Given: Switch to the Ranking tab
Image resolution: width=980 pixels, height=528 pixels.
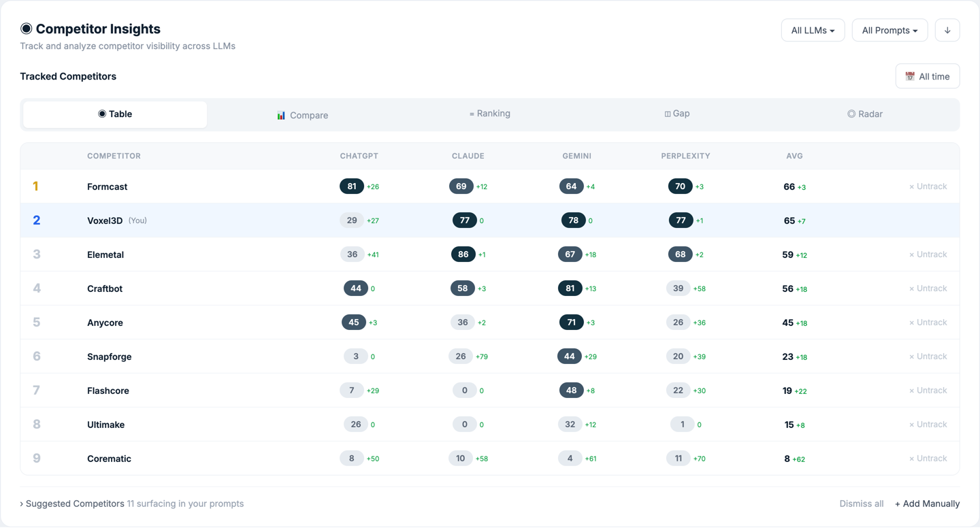Looking at the screenshot, I should coord(490,114).
